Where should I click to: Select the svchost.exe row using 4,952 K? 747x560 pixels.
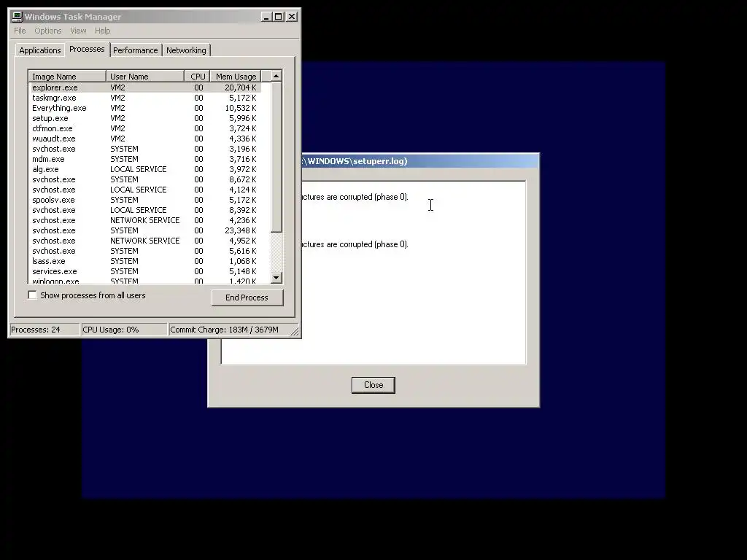145,241
